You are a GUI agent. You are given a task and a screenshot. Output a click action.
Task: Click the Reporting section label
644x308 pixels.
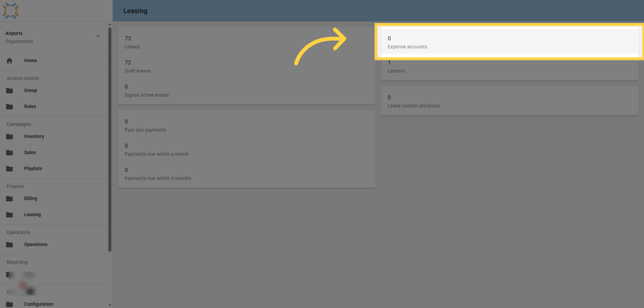click(17, 262)
